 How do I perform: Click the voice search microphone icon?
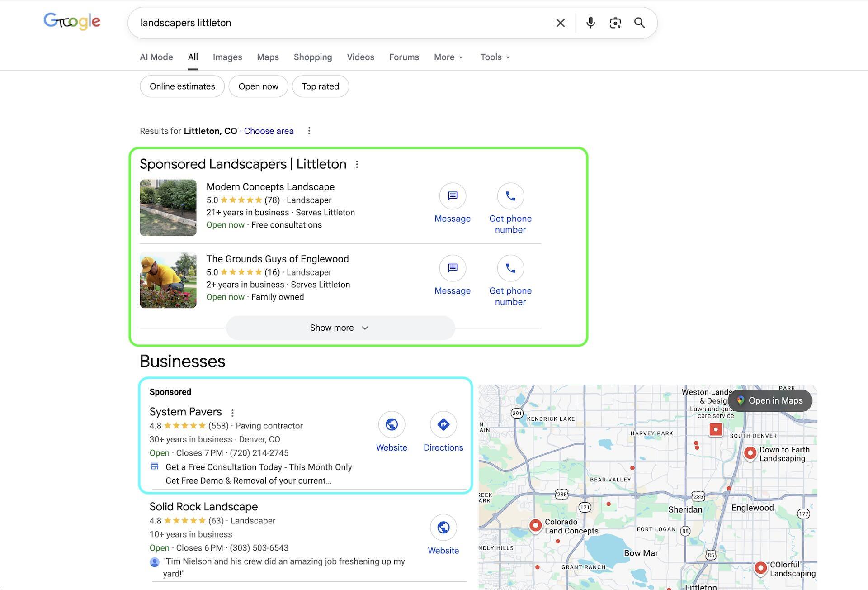tap(591, 22)
